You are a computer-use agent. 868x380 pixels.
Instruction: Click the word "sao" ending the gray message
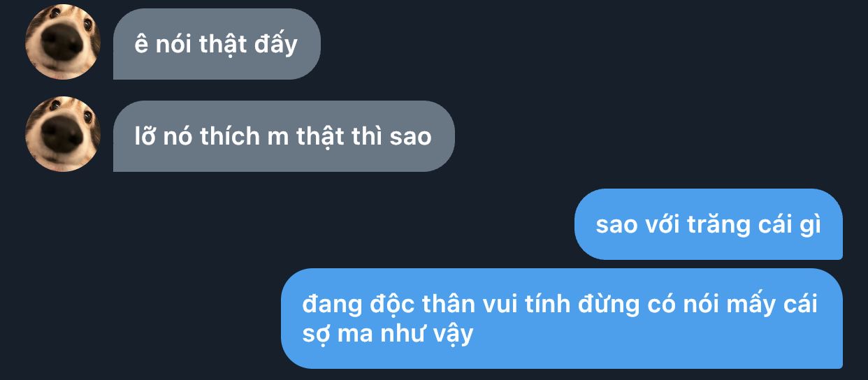point(411,137)
